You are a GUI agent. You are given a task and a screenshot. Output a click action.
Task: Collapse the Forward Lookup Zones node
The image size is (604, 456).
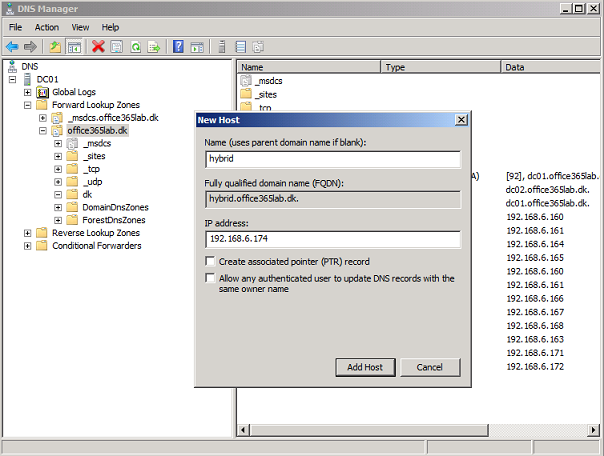(x=27, y=105)
